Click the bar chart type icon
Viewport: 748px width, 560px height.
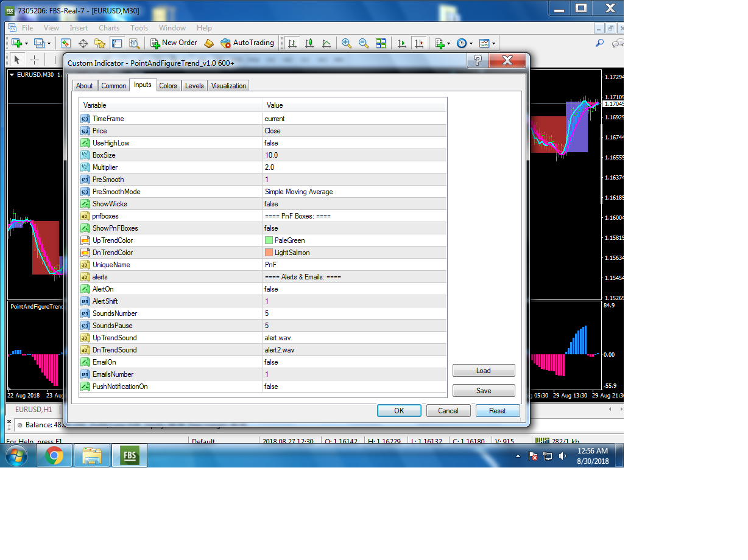(x=292, y=43)
